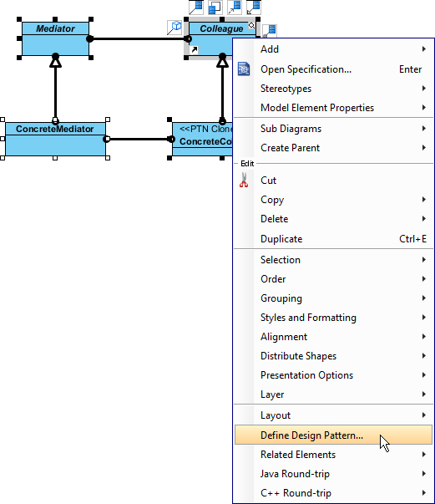Choose Duplicate from context menu
435x504 pixels.
point(333,239)
